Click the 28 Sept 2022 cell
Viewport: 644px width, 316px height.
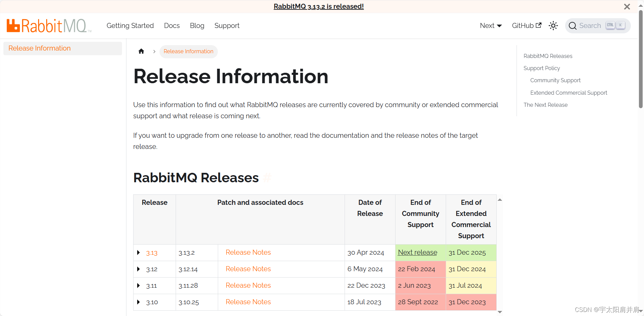420,302
